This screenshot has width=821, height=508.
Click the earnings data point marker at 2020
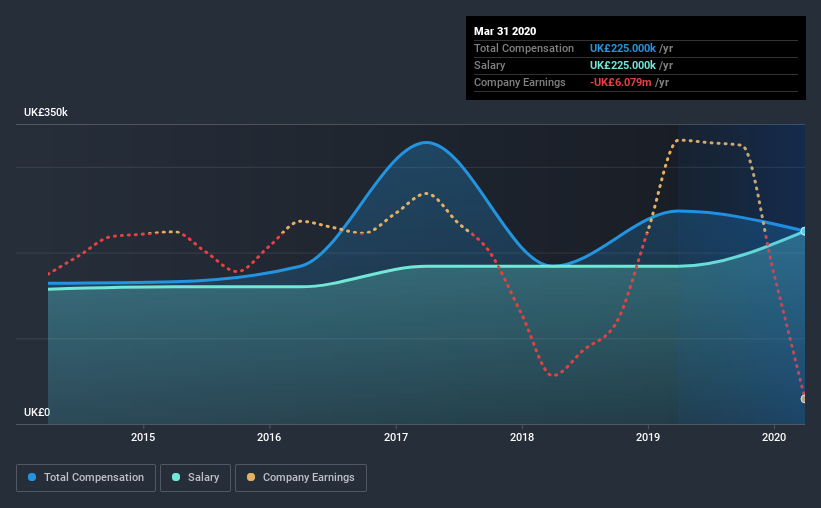(x=804, y=399)
